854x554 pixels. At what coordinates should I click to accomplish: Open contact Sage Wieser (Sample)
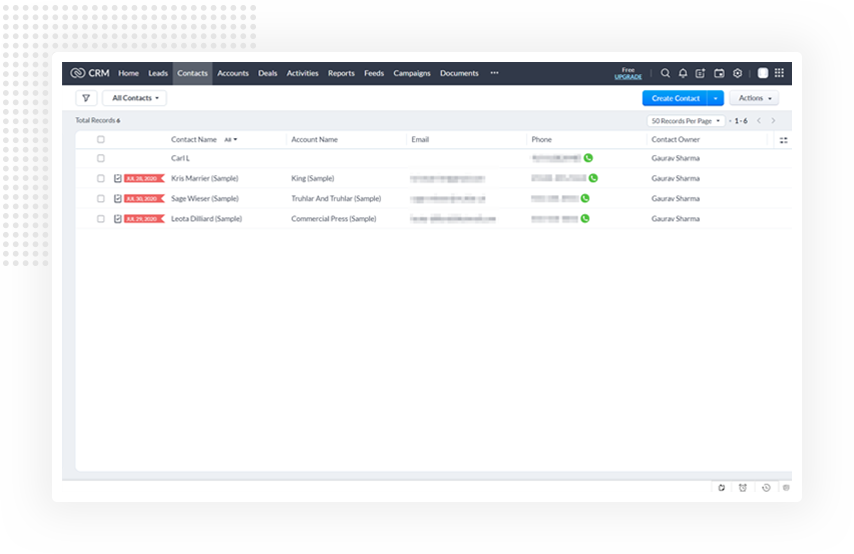(205, 198)
